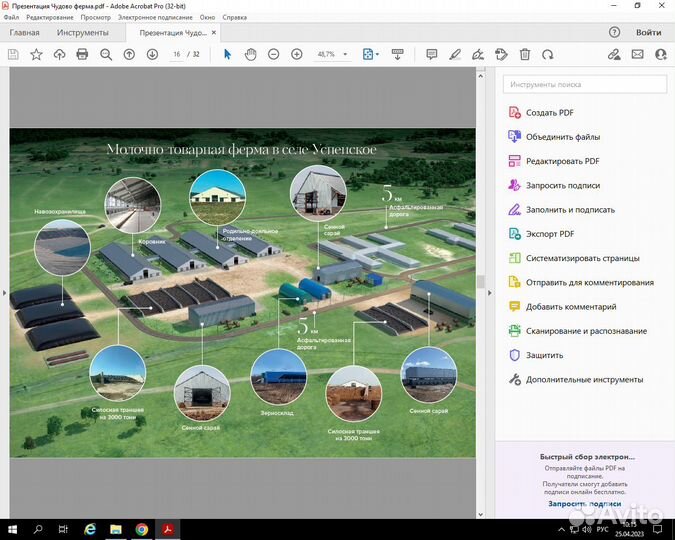
Task: Click the add comment note icon
Action: pyautogui.click(x=432, y=54)
